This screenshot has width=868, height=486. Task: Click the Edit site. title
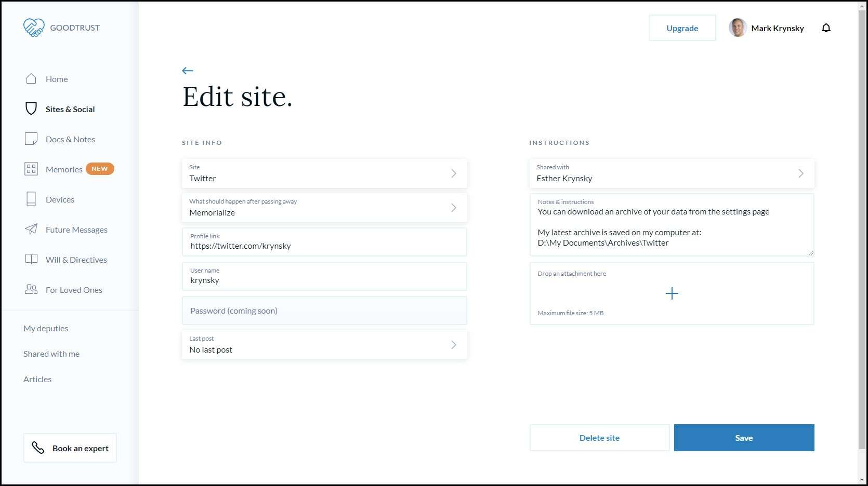(x=238, y=97)
